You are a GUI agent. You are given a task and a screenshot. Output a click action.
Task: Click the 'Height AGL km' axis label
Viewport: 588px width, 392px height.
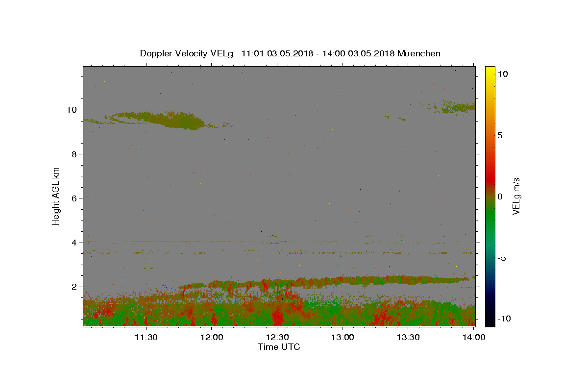[x=56, y=196]
